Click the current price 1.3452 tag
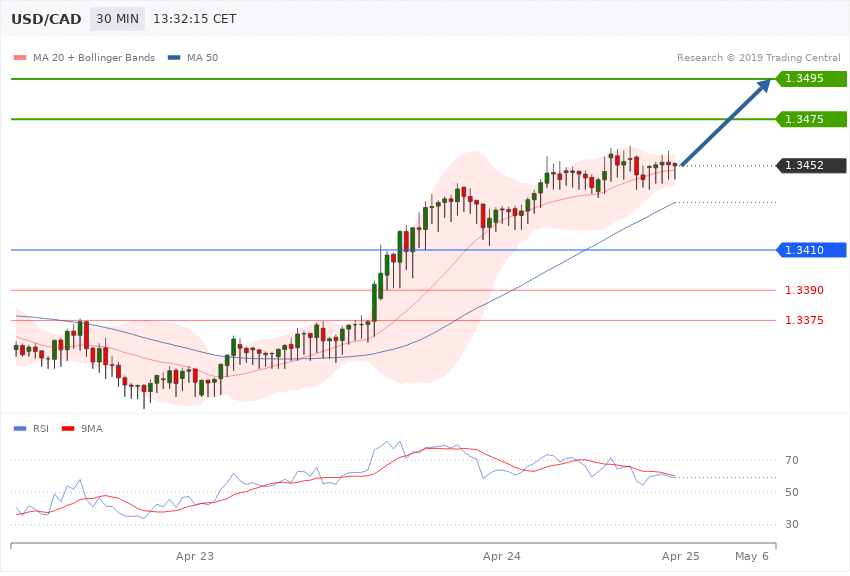Screen dimensions: 850x576 (812, 165)
